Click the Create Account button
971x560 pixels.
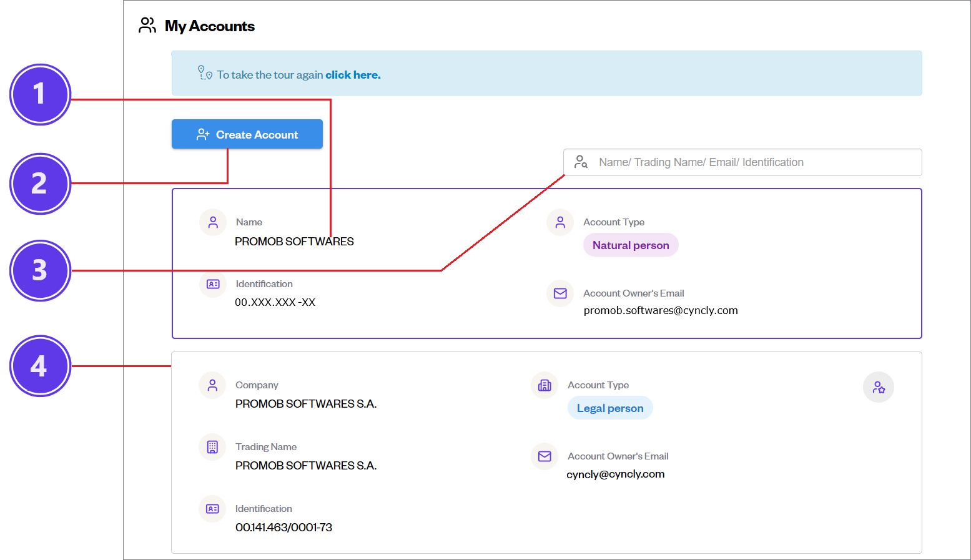point(247,134)
